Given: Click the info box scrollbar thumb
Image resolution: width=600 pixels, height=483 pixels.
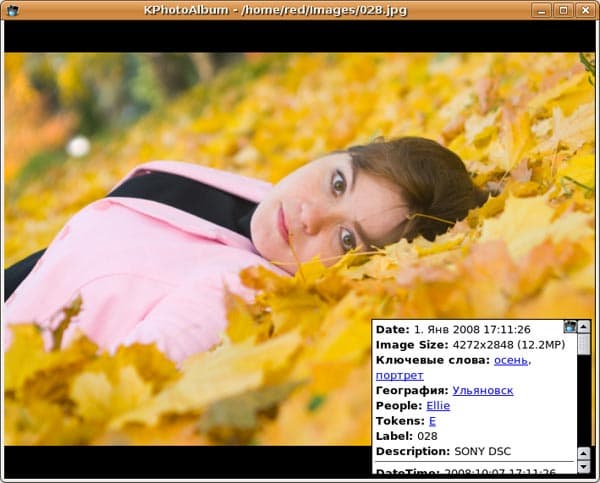Looking at the screenshot, I should point(584,344).
